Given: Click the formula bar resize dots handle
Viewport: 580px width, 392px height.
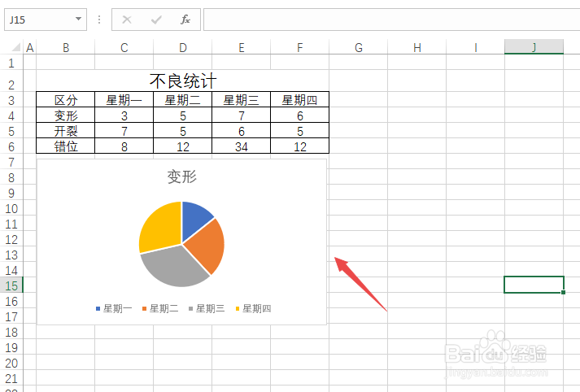Looking at the screenshot, I should point(99,20).
